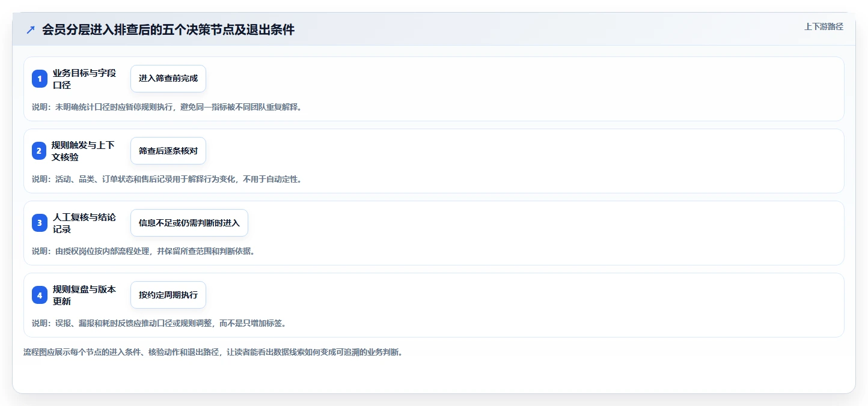Image resolution: width=868 pixels, height=406 pixels.
Task: Click the arrow icon beside the heading
Action: pos(31,29)
